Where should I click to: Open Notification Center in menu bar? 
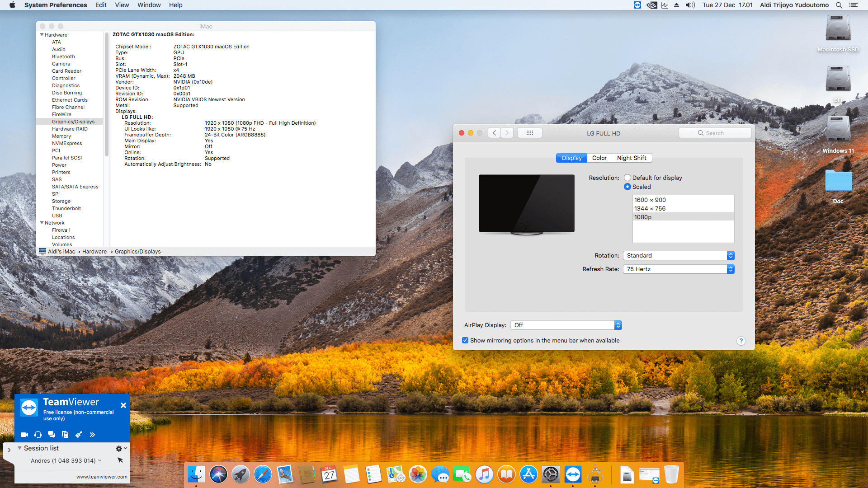[x=854, y=5]
